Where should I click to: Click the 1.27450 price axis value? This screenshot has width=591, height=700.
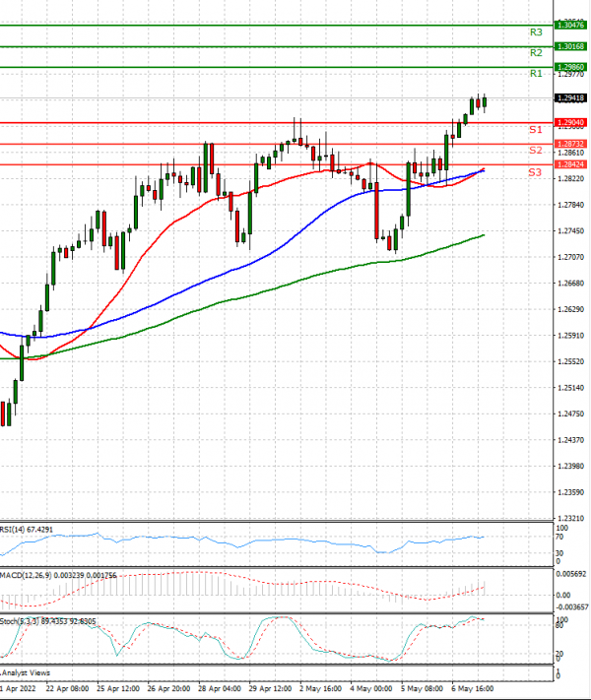tap(571, 230)
